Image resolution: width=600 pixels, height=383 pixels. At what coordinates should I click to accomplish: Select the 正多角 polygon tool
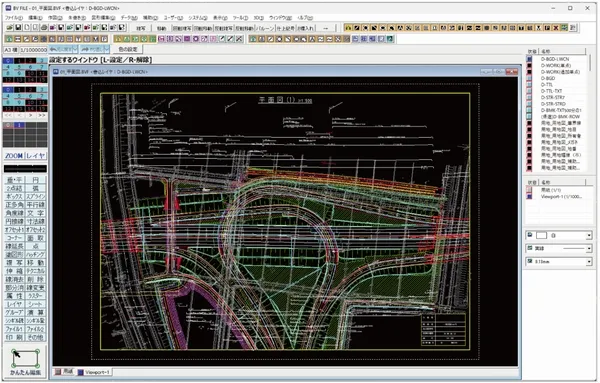(14, 205)
